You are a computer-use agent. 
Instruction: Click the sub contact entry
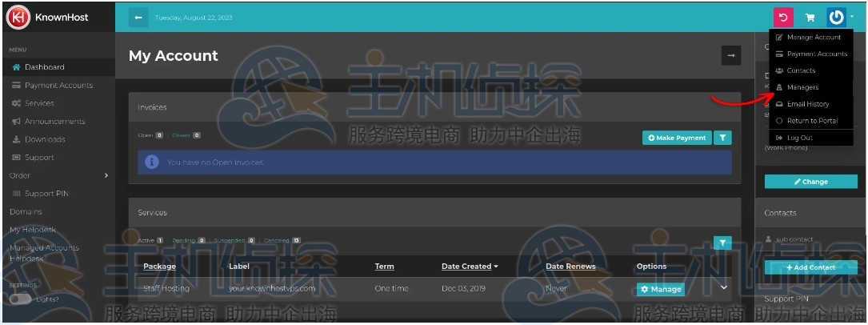click(x=794, y=239)
